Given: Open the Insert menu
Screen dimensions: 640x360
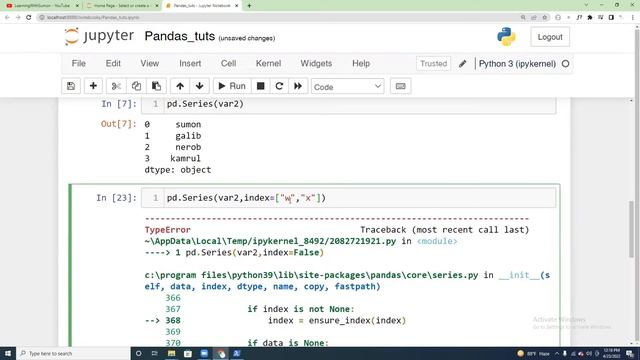Looking at the screenshot, I should click(x=190, y=64).
